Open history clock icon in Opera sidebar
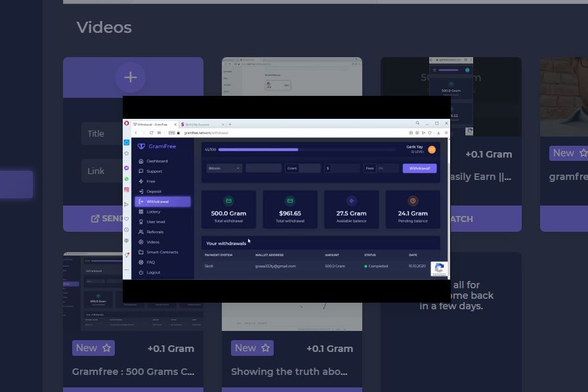The height and width of the screenshot is (392, 588). pos(127,230)
